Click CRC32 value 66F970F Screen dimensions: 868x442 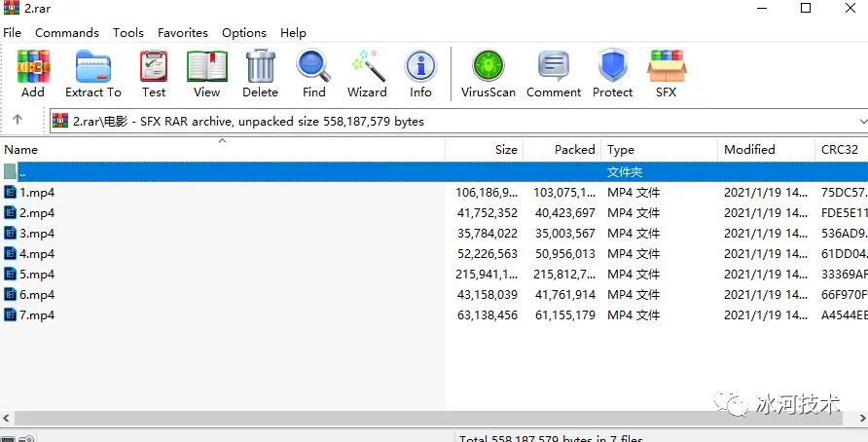pyautogui.click(x=845, y=295)
